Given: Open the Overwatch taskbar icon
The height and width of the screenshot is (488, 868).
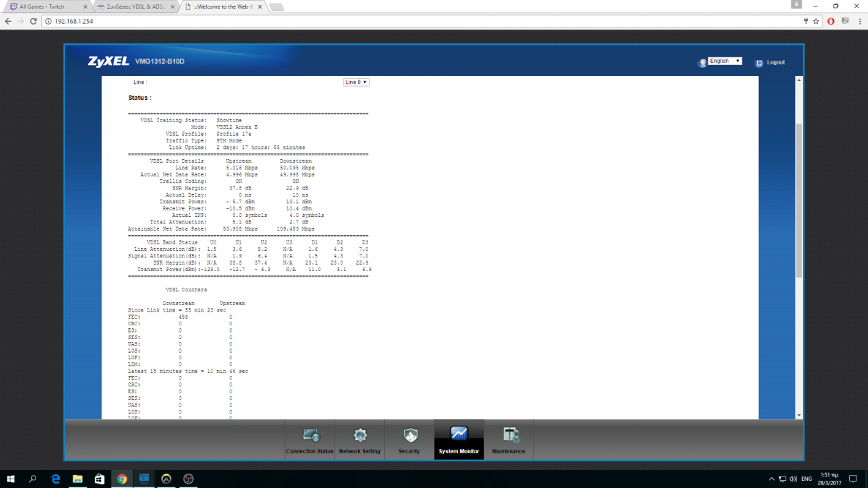Looking at the screenshot, I should (x=166, y=479).
